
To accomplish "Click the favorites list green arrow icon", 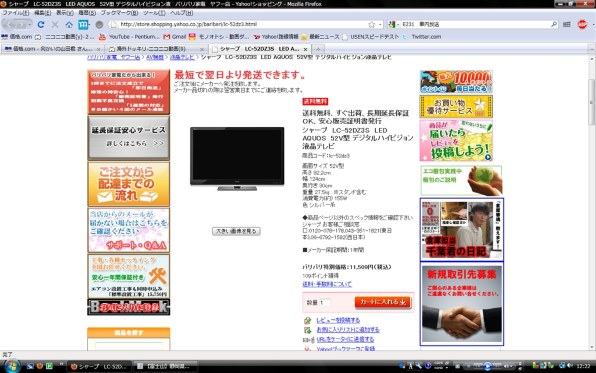I will coord(308,330).
